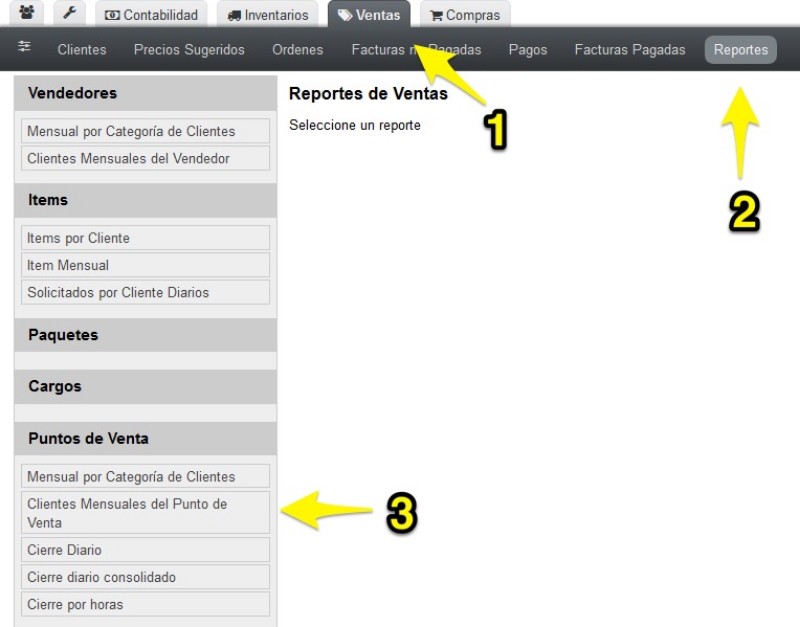
Task: Click the Cargos section header
Action: (x=145, y=387)
